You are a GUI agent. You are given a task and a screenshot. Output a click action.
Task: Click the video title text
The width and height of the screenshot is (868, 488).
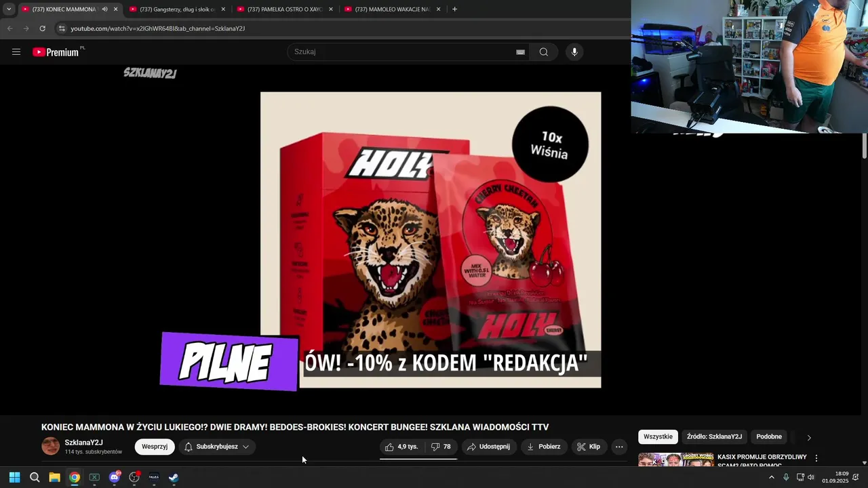(x=295, y=427)
